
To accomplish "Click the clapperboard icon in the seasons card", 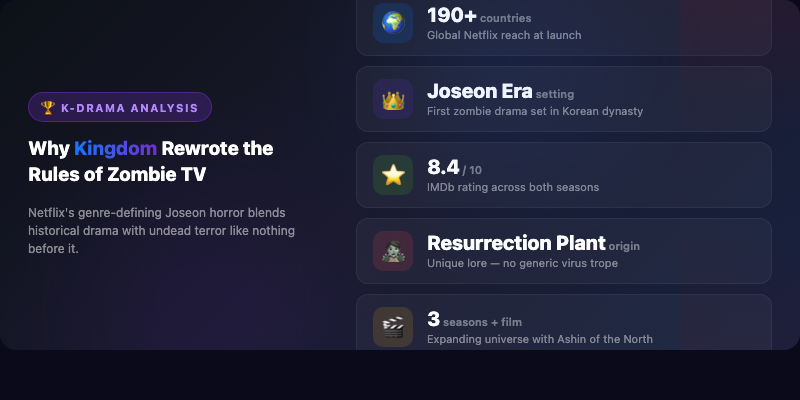I will [393, 326].
